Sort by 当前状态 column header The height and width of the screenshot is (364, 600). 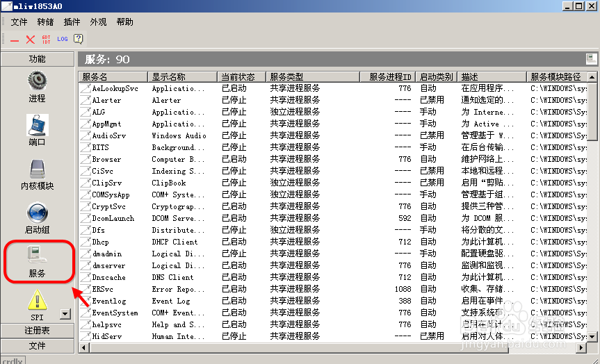click(241, 77)
